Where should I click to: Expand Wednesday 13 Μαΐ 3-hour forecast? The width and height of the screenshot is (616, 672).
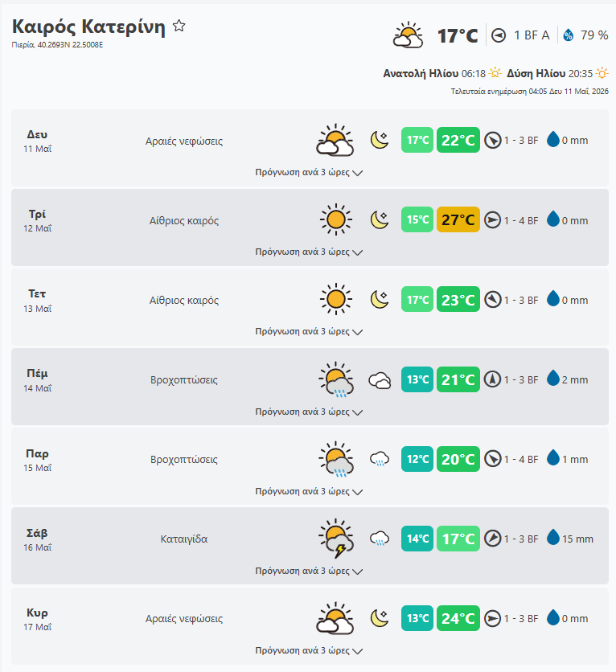pos(309,332)
